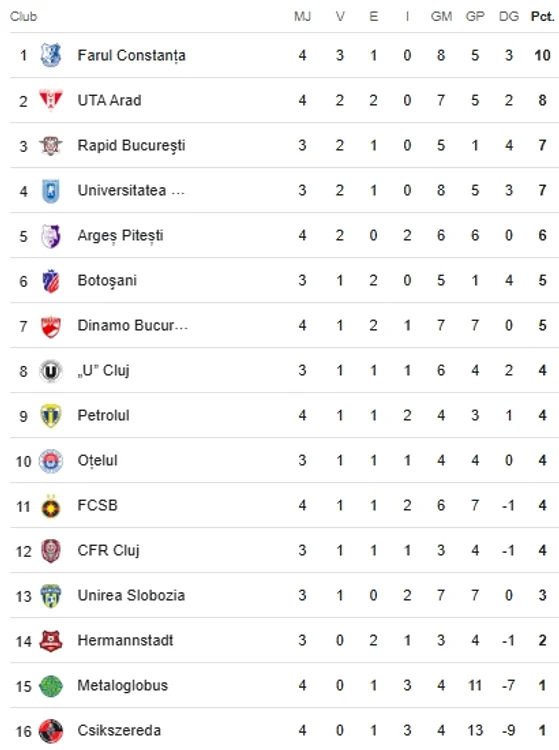559x750 pixels.
Task: Click the Petrolul yellow crest
Action: tap(51, 416)
